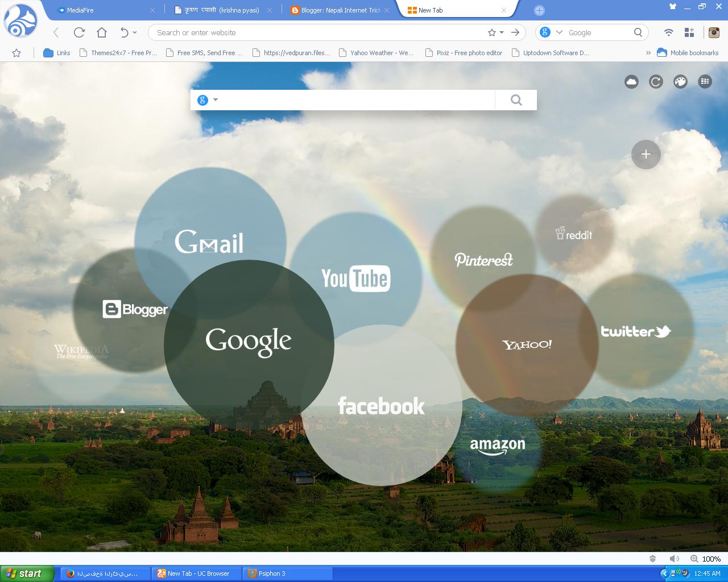Expand the undo closed tabs arrow
Screen dimensions: 728x582
pos(135,32)
